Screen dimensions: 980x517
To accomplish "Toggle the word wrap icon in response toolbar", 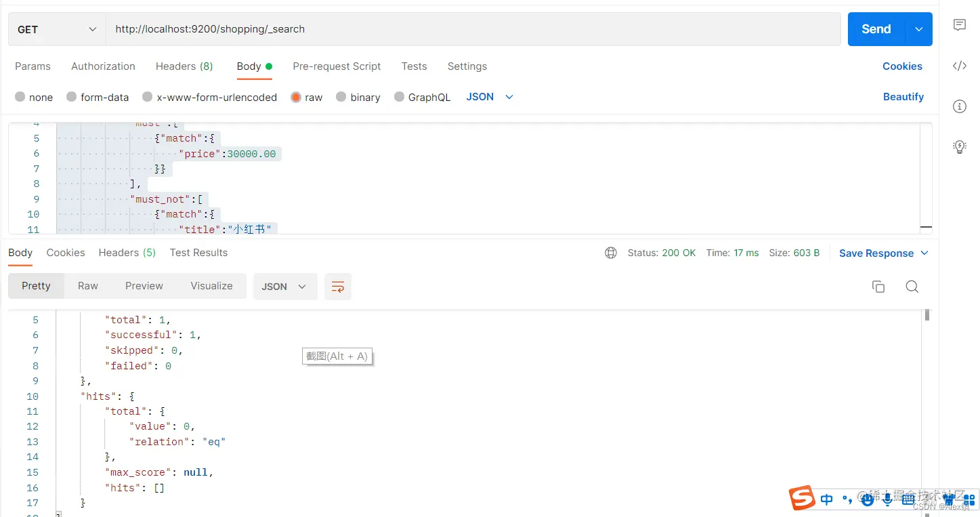I will pyautogui.click(x=337, y=287).
